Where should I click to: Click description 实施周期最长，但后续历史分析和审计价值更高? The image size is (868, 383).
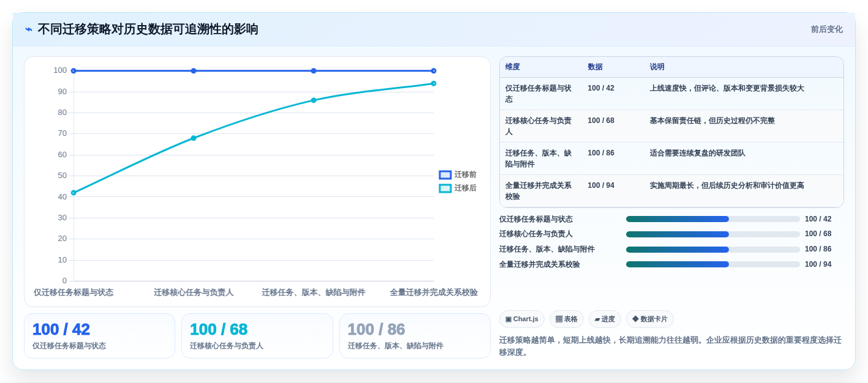tap(726, 185)
